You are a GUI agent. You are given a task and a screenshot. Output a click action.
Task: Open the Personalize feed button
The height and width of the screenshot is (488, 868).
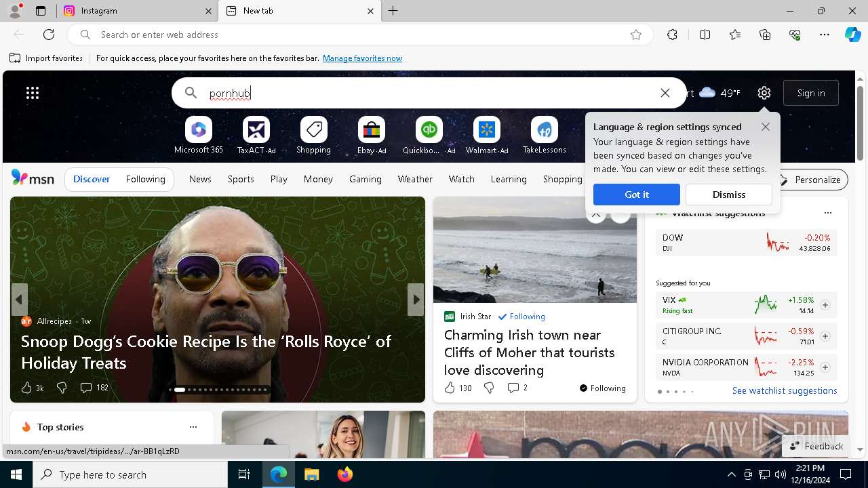(x=810, y=180)
